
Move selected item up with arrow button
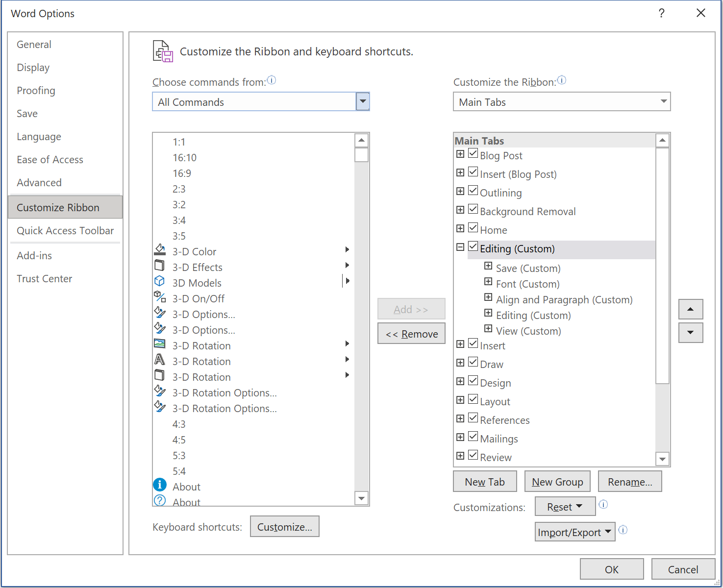point(691,309)
